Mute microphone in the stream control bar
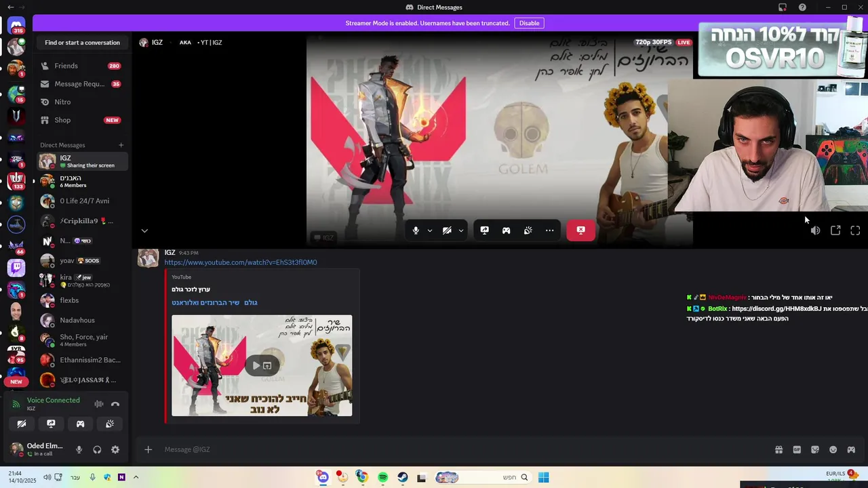 click(x=416, y=230)
